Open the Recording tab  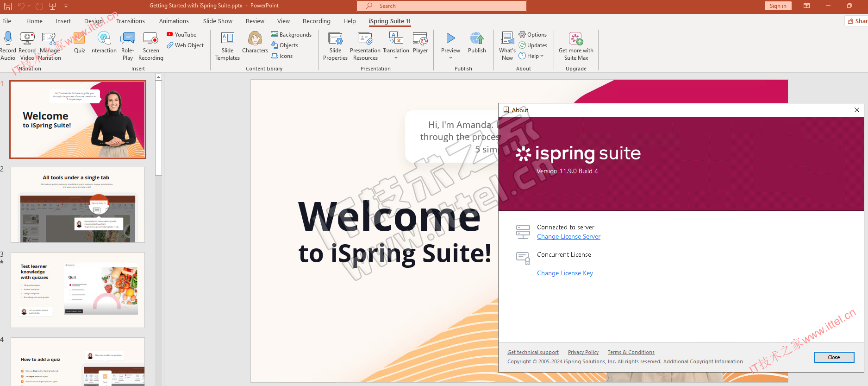click(317, 21)
